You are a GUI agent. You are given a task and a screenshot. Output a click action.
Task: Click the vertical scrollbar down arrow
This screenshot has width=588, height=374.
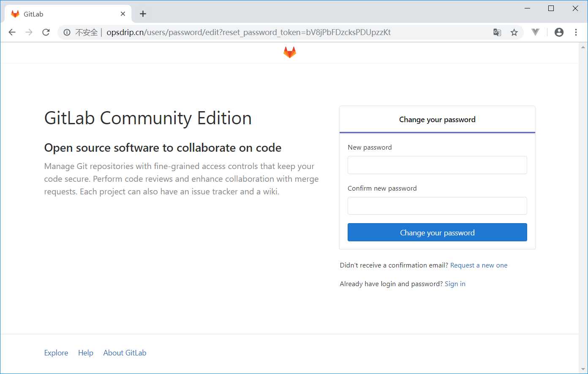pyautogui.click(x=583, y=370)
